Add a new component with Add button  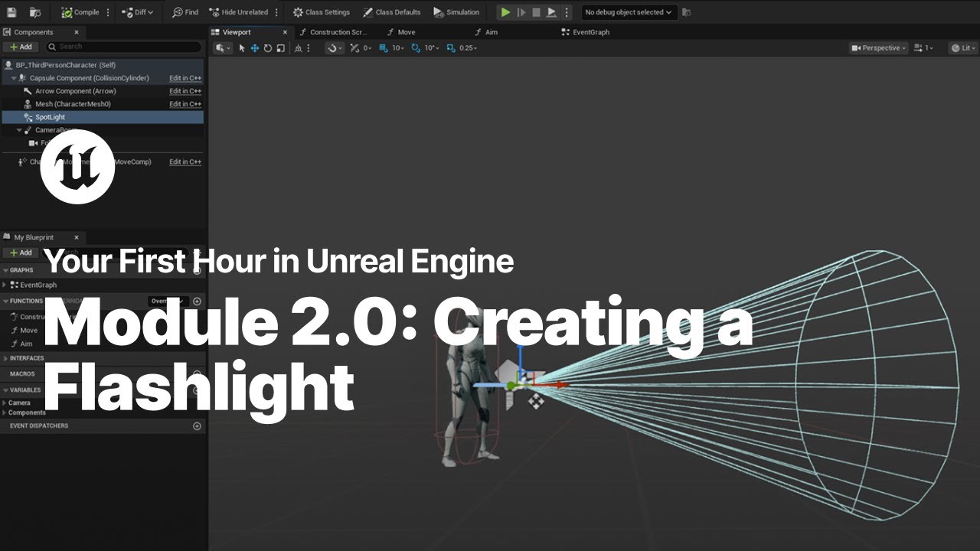point(21,47)
